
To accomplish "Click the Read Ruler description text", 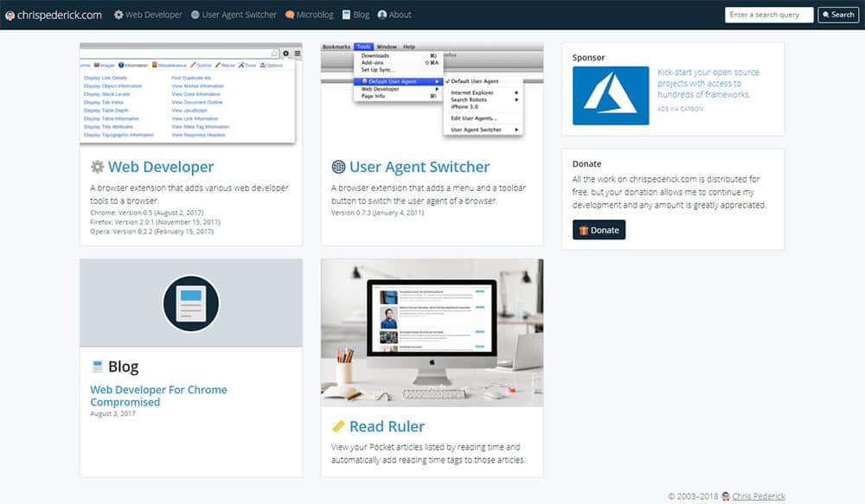I will 428,453.
